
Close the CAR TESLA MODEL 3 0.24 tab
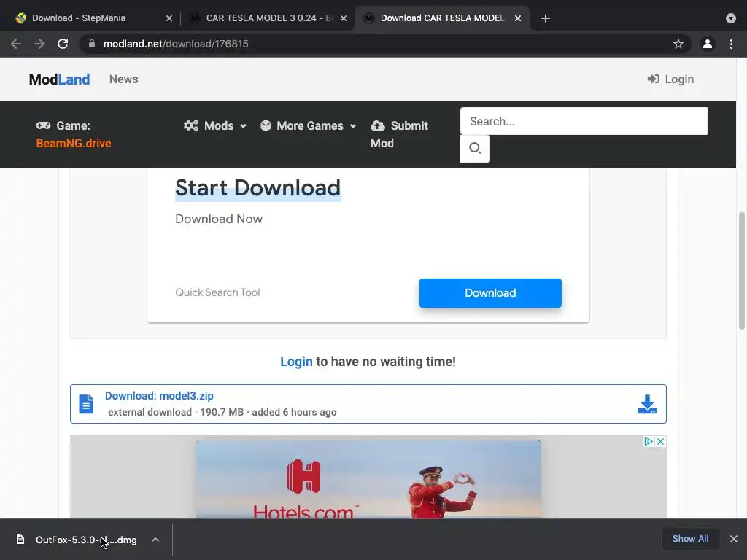(x=344, y=18)
